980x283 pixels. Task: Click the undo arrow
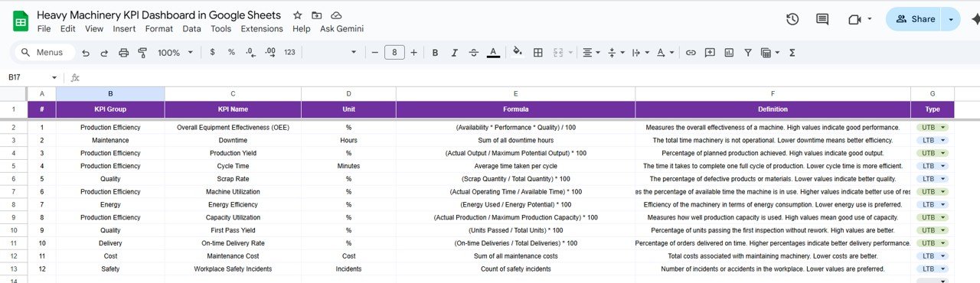(x=85, y=53)
